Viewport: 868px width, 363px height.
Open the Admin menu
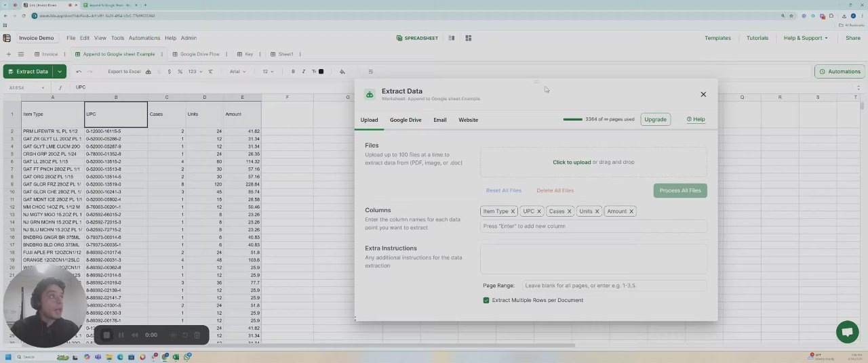189,38
